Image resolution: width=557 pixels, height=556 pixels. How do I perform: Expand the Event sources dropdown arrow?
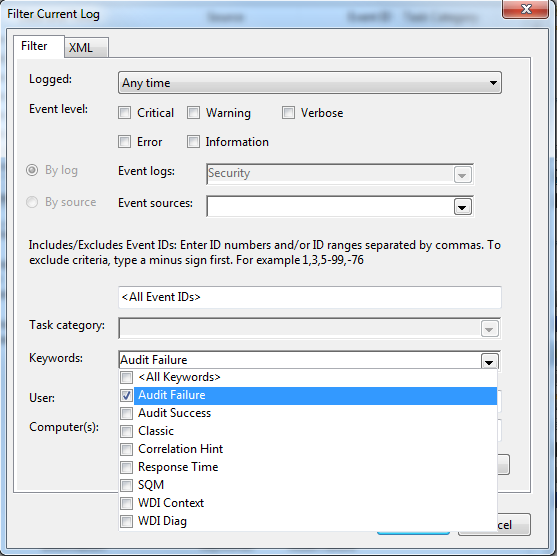pyautogui.click(x=463, y=207)
